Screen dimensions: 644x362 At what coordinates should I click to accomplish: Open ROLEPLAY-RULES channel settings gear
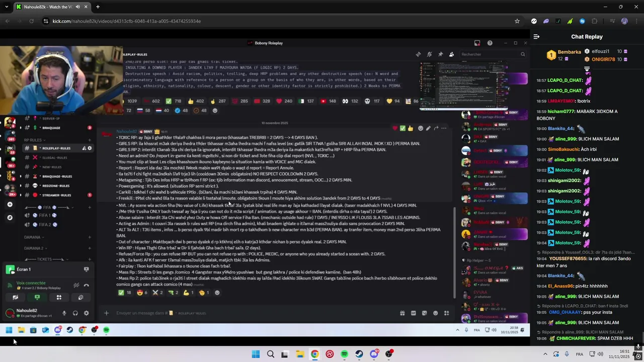tap(90, 148)
